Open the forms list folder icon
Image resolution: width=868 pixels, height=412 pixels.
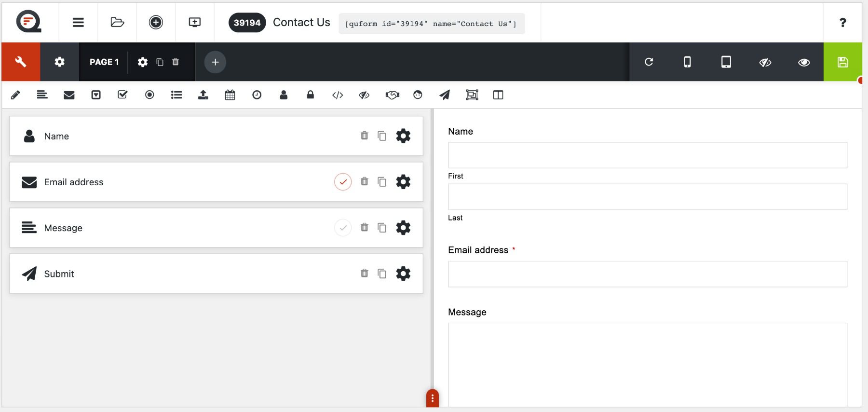(x=117, y=22)
